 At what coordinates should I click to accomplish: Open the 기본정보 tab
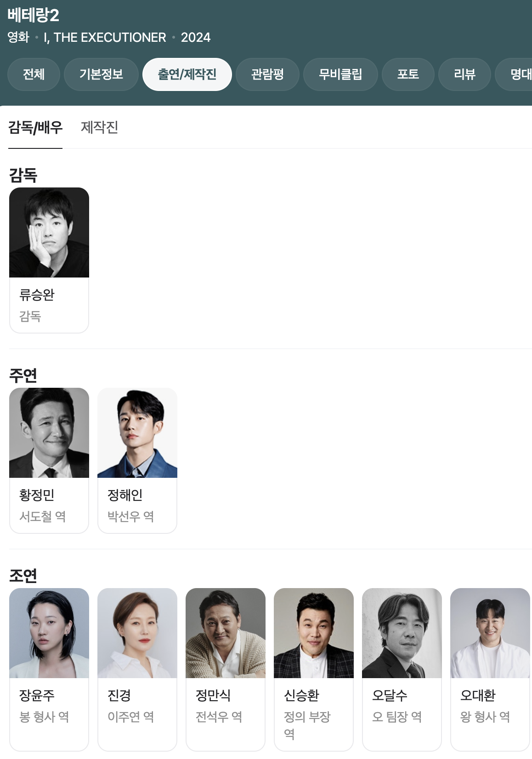click(101, 74)
